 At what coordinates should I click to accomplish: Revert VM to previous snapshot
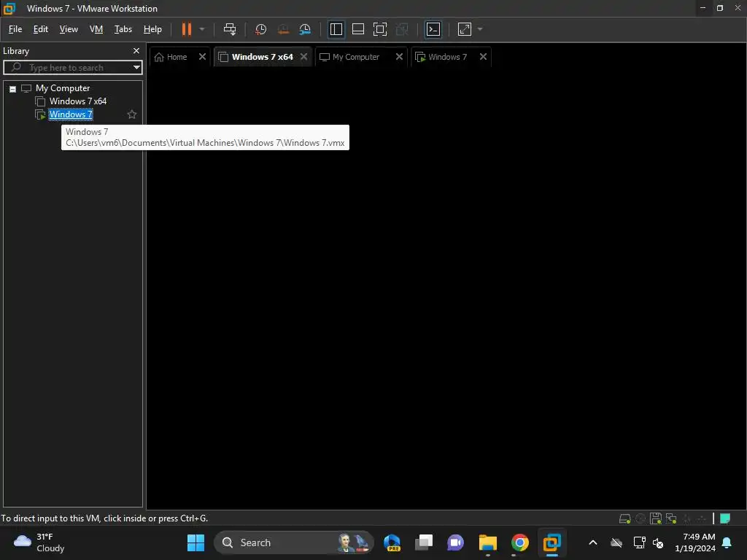pos(283,29)
